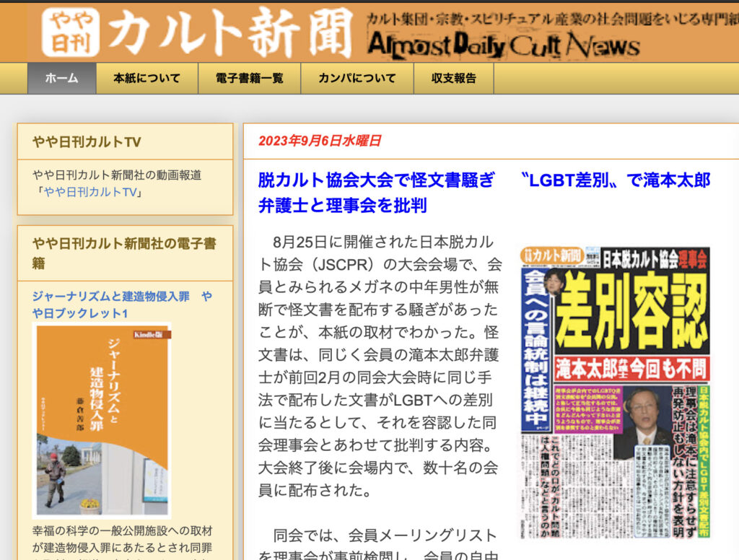Click the 同会では、会員メーリングリスト paragraph
The image size is (739, 560).
point(380,543)
